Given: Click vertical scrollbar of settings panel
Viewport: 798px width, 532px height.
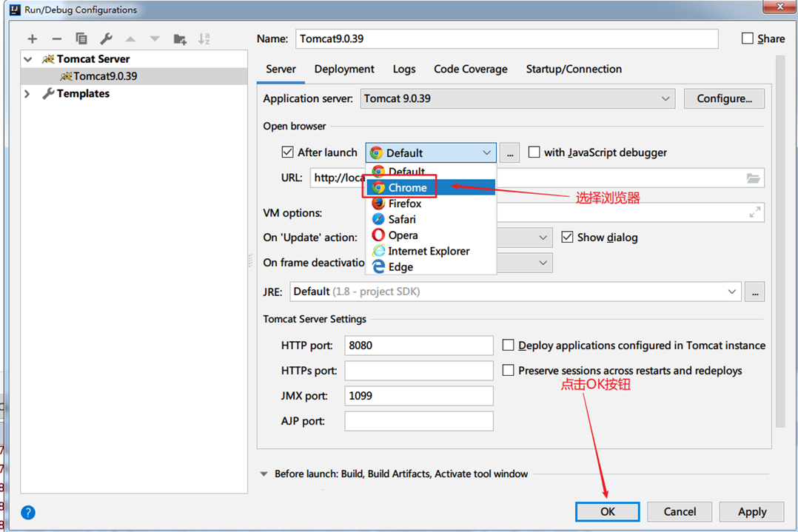Looking at the screenshot, I should tap(780, 242).
